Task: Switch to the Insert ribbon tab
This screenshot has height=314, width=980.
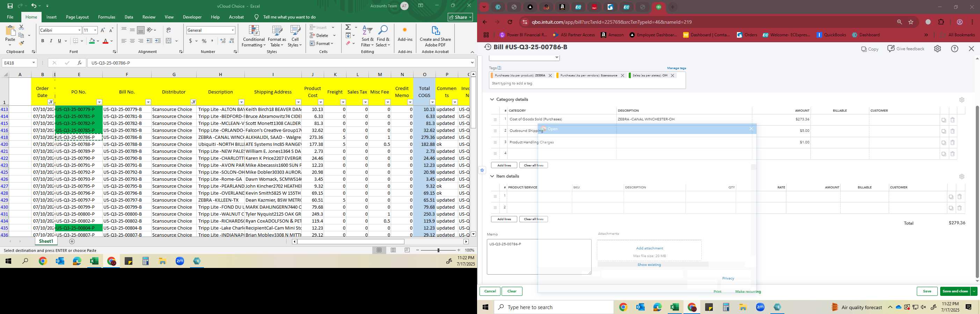Action: click(x=51, y=17)
